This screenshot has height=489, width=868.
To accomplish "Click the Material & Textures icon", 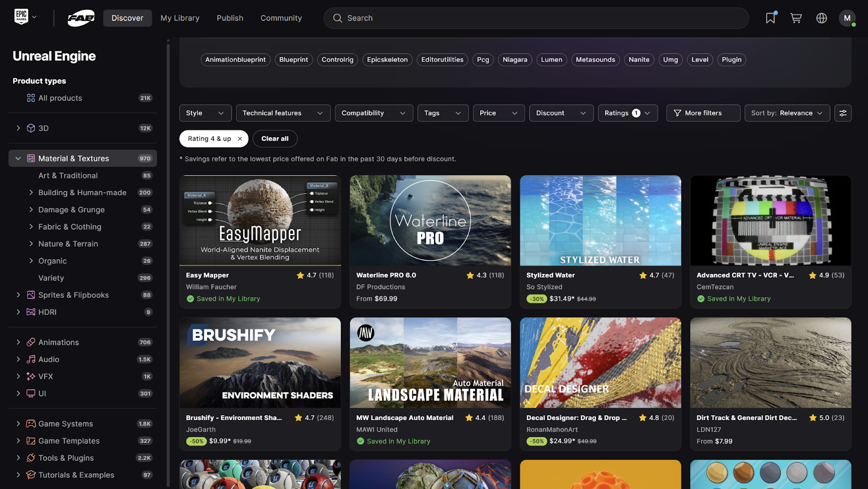I will (31, 158).
